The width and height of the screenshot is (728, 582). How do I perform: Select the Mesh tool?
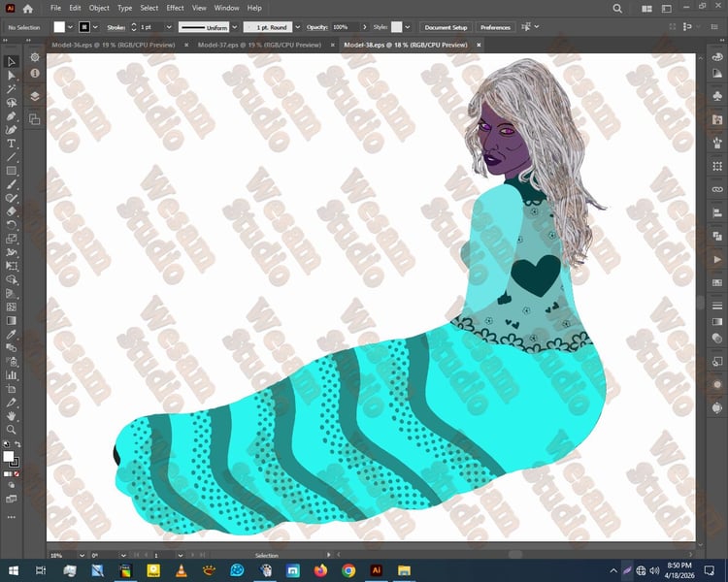point(11,307)
